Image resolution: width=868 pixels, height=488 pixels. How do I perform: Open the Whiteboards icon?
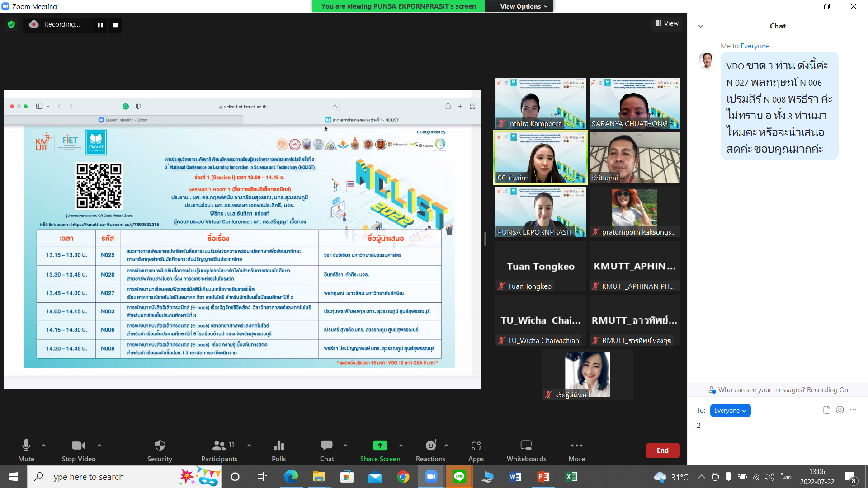[x=526, y=446]
